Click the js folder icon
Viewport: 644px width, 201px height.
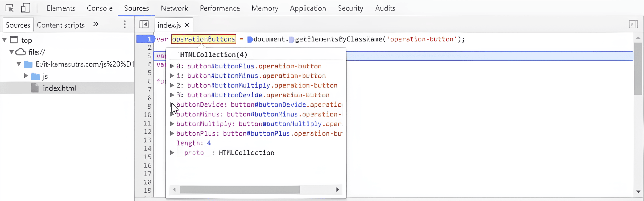click(35, 76)
